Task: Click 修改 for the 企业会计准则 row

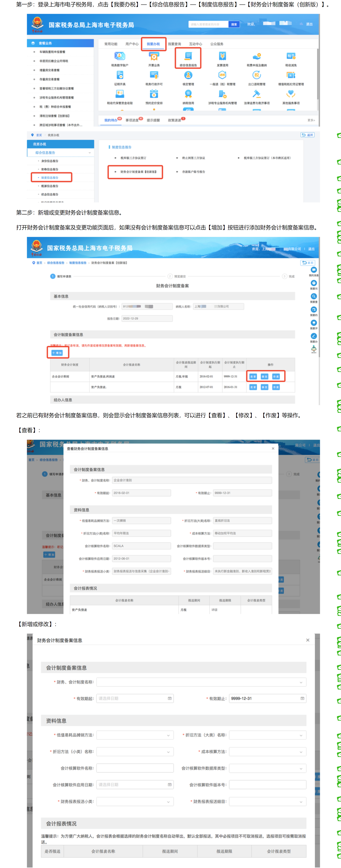Action: 264,376
